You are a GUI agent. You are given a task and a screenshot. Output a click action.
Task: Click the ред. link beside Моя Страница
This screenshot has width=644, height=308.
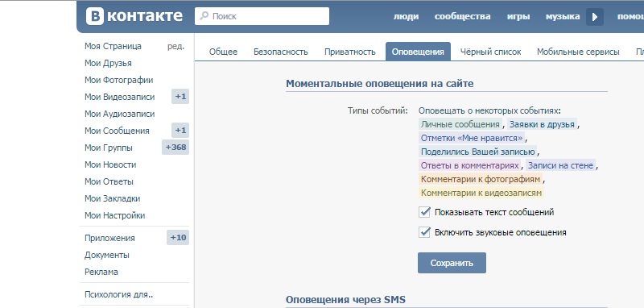click(x=175, y=46)
